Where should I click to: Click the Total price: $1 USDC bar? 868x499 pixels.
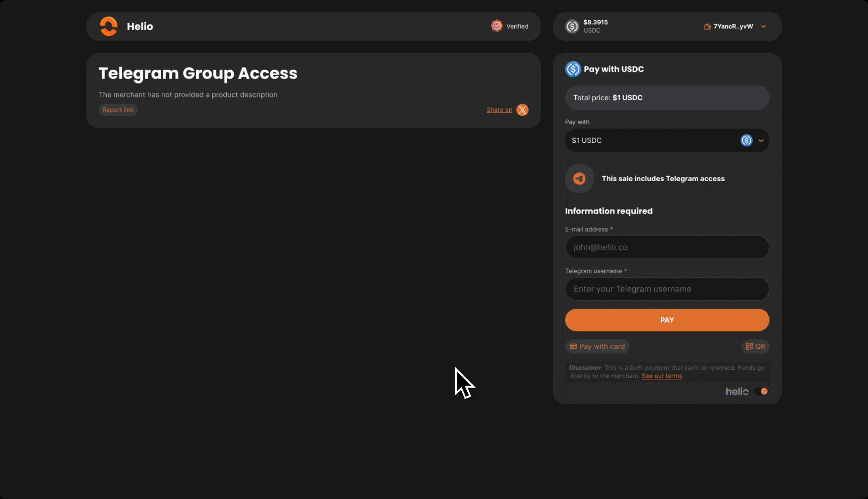[x=667, y=97]
